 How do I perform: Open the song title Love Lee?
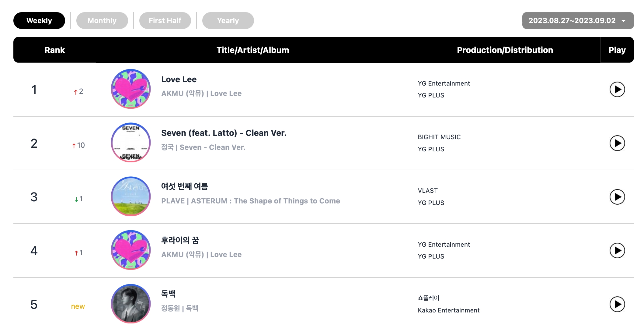179,79
